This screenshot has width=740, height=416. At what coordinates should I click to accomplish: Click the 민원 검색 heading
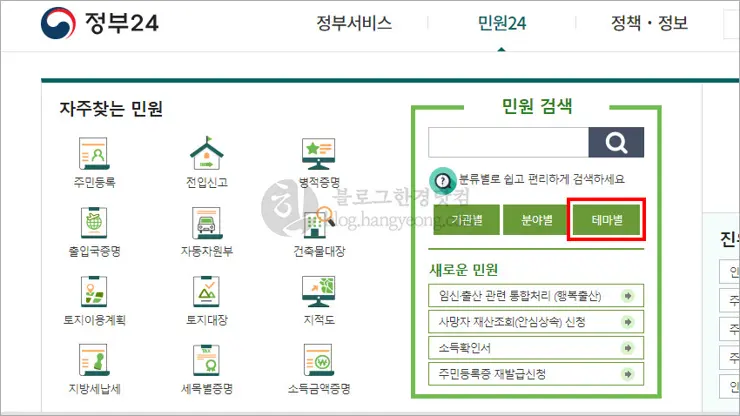(537, 106)
